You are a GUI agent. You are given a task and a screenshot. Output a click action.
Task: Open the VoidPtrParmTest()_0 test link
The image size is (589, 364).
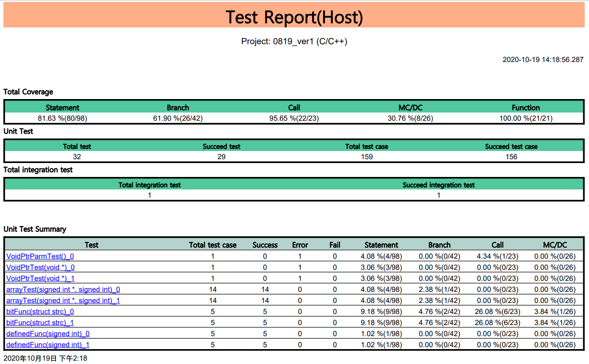(x=40, y=256)
